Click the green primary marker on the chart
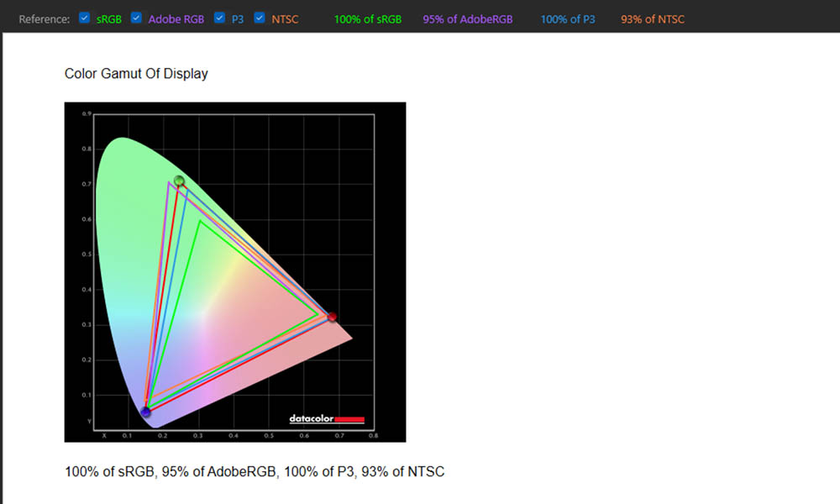 [x=179, y=181]
